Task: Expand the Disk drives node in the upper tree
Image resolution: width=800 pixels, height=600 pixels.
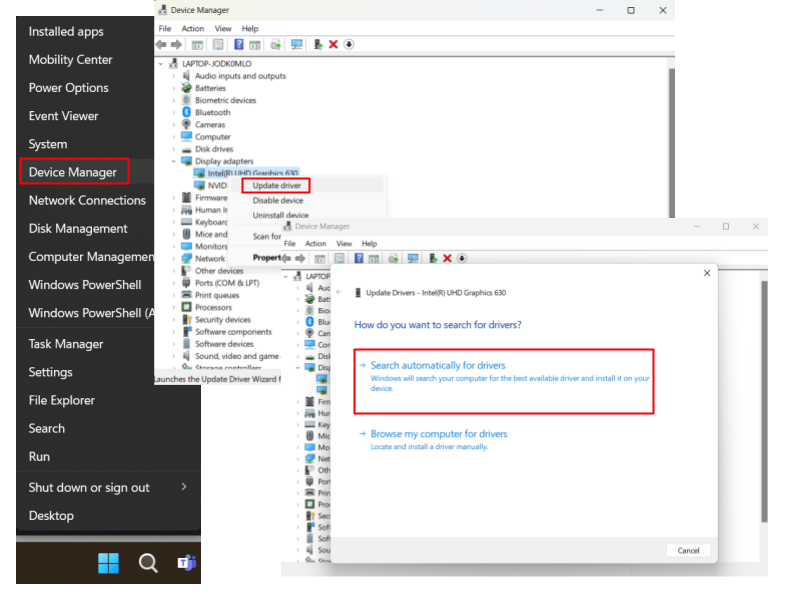Action: 173,149
